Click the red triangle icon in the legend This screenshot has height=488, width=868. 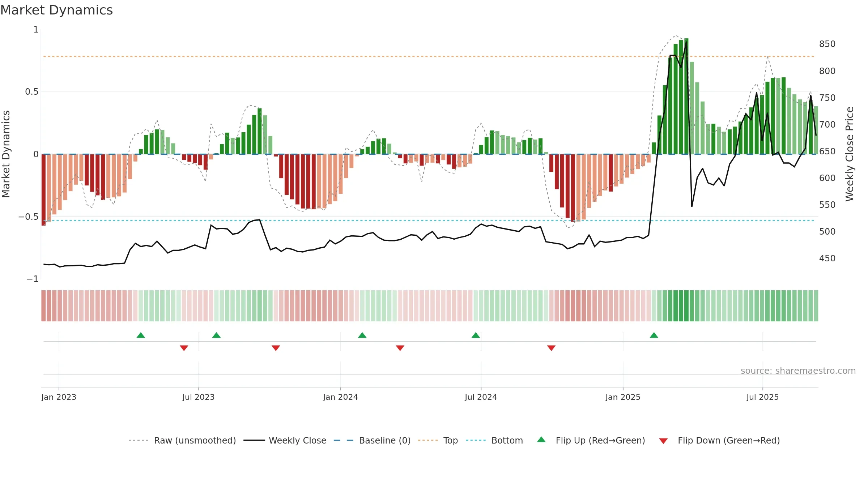663,441
